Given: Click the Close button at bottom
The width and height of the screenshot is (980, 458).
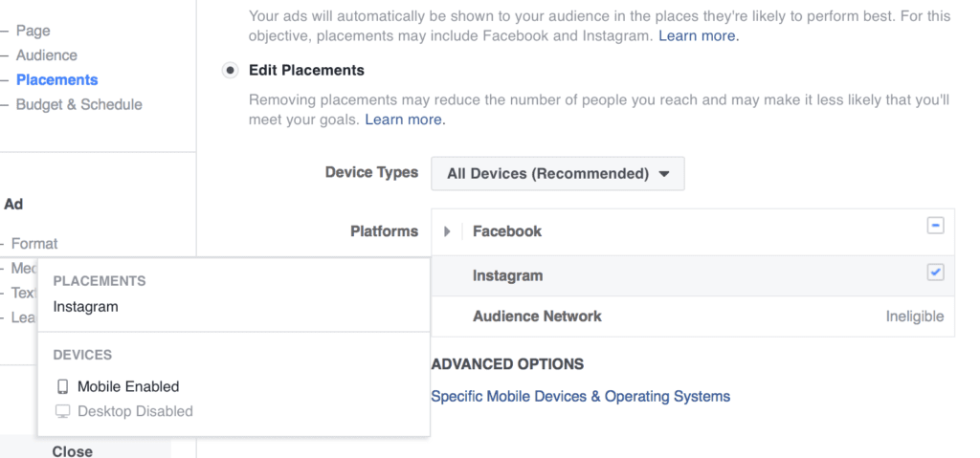Looking at the screenshot, I should click(73, 451).
